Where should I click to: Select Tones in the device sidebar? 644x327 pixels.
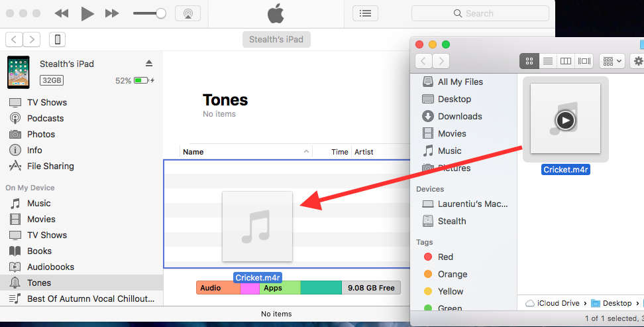coord(39,283)
